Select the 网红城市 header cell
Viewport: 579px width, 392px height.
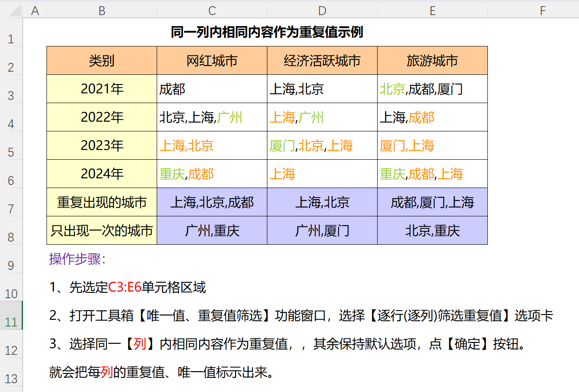[x=212, y=61]
